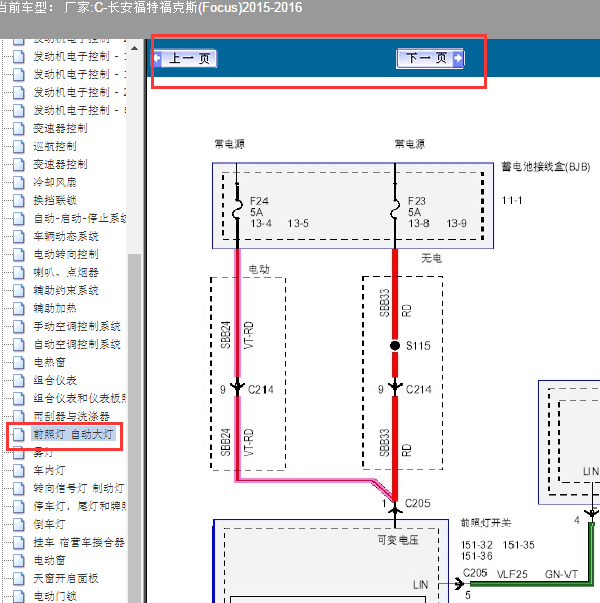Select 辅助约束系统 in the tree
Screen dimensions: 600x603
tap(66, 290)
